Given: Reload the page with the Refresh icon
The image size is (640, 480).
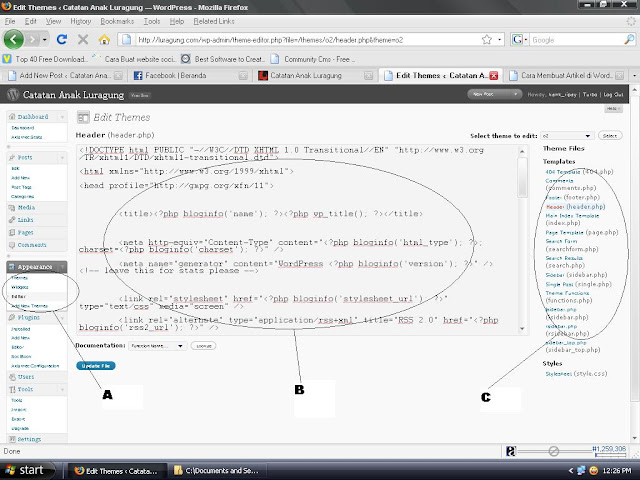Looking at the screenshot, I should [62, 40].
